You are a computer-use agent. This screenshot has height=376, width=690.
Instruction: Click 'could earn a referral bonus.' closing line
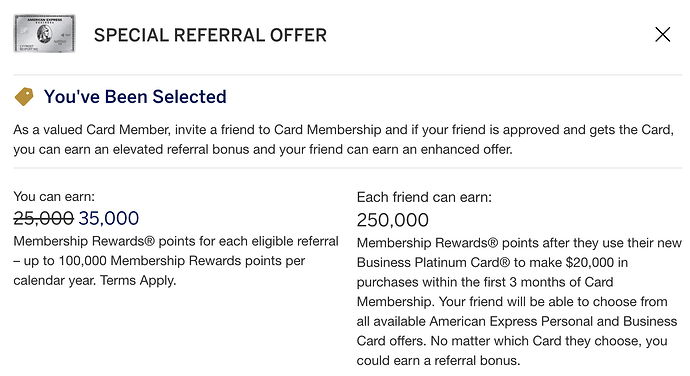coord(438,361)
